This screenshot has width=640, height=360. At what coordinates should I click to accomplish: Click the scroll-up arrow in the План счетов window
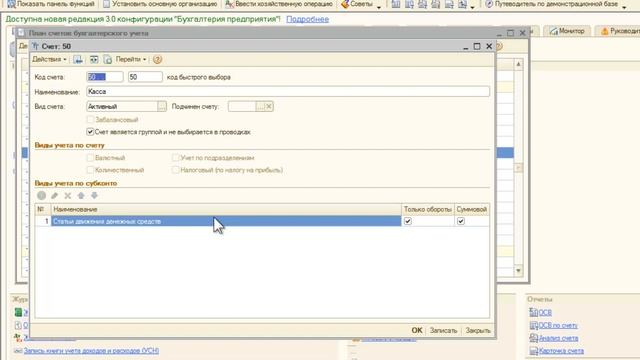click(518, 64)
